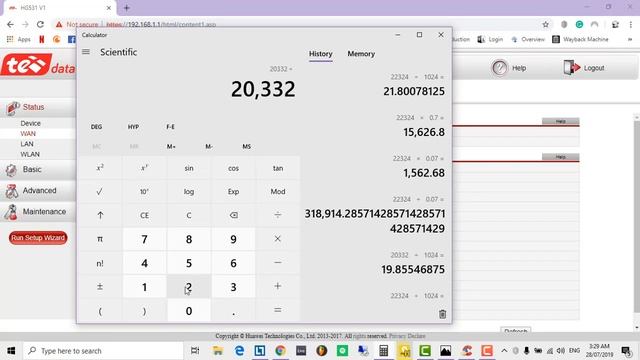Viewport: 640px width, 360px height.
Task: Expand Basic section in router sidebar
Action: click(32, 169)
